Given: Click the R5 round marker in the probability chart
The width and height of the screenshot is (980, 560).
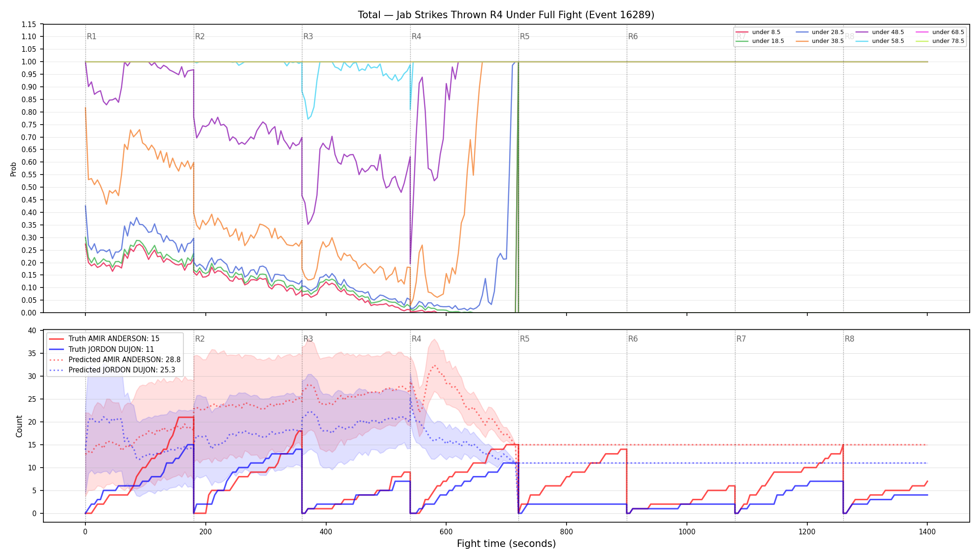Looking at the screenshot, I should [x=525, y=36].
